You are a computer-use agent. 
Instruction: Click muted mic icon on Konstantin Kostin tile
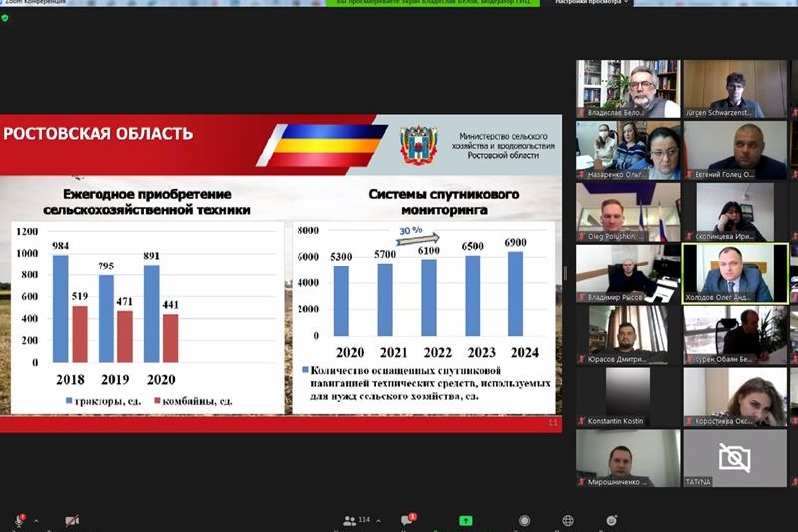[x=582, y=421]
